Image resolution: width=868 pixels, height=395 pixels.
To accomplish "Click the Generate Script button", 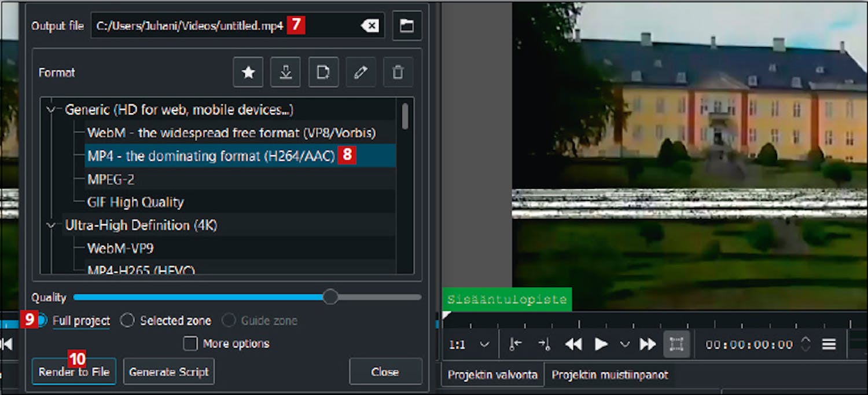I will pos(169,372).
